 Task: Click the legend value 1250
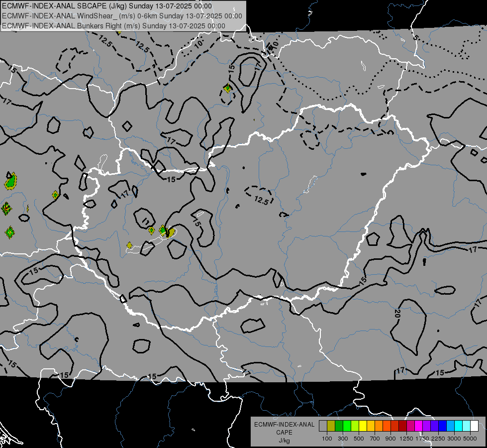406,439
